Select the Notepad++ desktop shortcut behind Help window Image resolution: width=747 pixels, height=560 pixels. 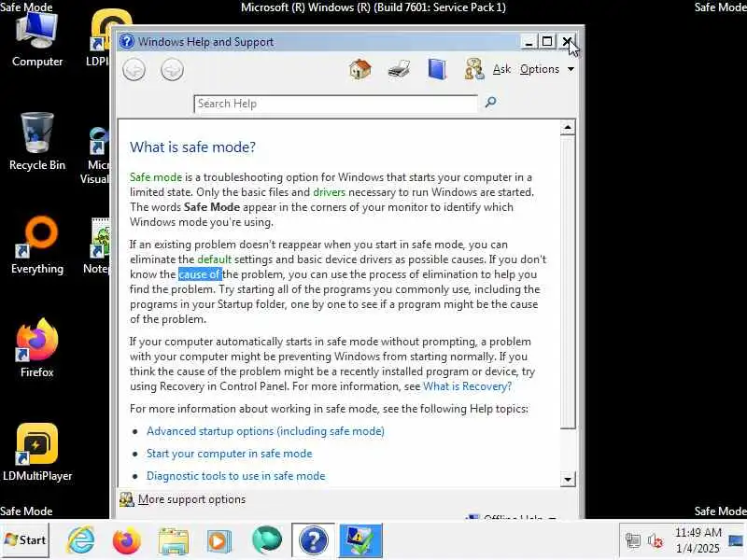coord(97,245)
